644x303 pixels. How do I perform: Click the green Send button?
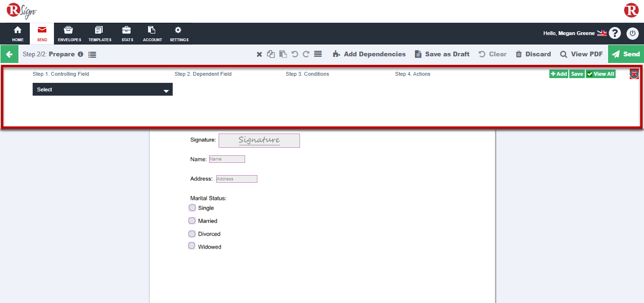click(626, 54)
